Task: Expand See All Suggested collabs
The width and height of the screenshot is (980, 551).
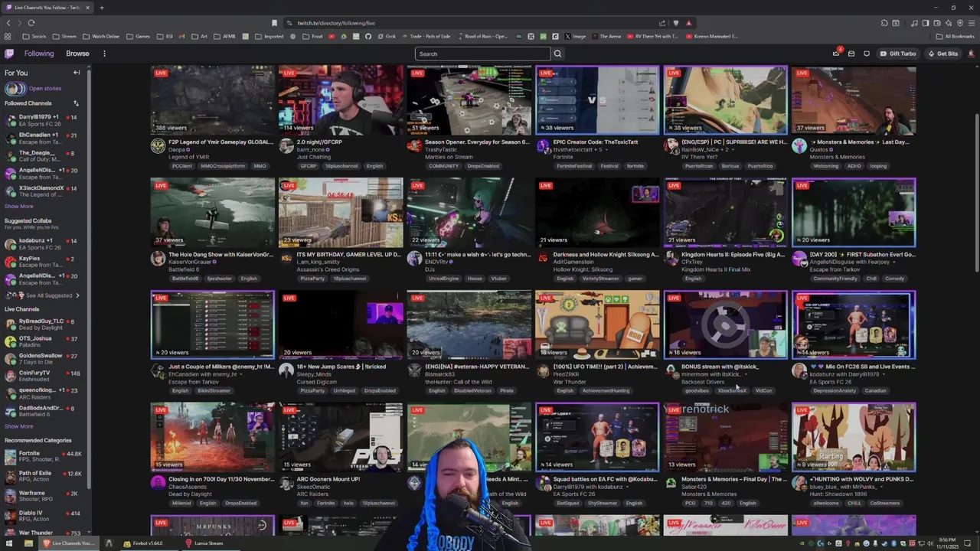Action: point(42,295)
